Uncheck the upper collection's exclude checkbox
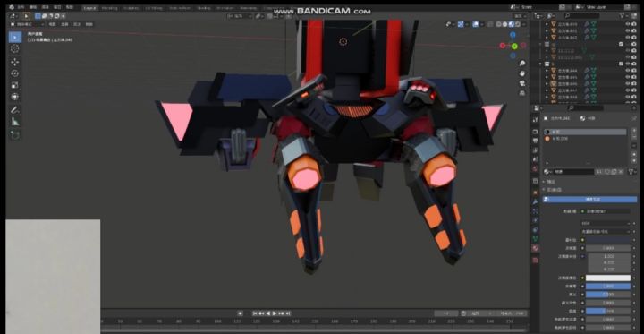The image size is (644, 334). [x=621, y=44]
